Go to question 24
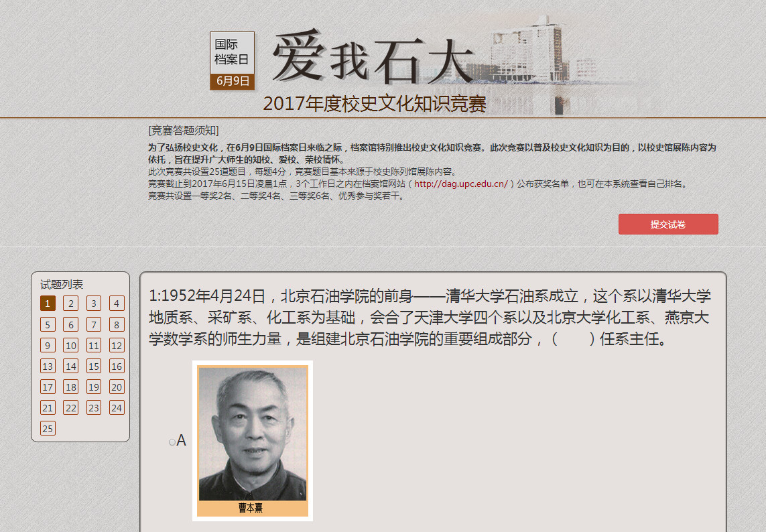This screenshot has width=766, height=532. (x=117, y=408)
